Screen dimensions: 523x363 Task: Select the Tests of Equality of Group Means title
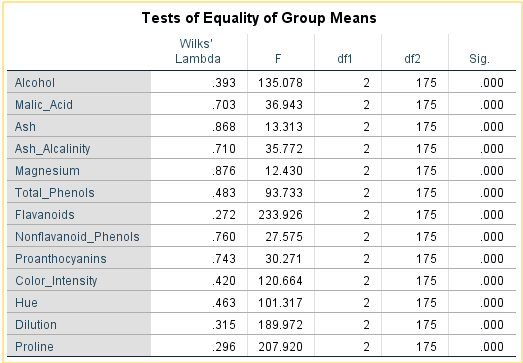click(x=259, y=18)
